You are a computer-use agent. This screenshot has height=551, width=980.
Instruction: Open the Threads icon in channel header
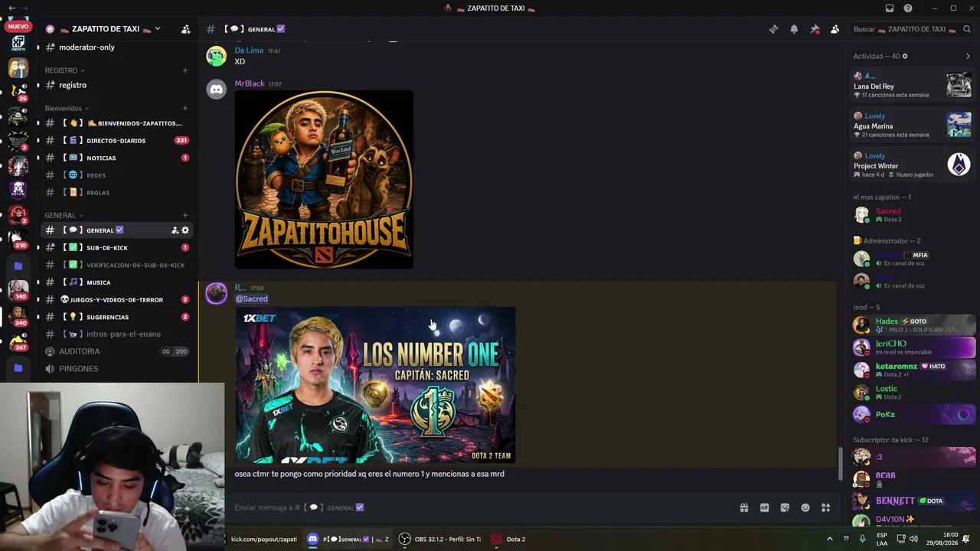point(773,29)
